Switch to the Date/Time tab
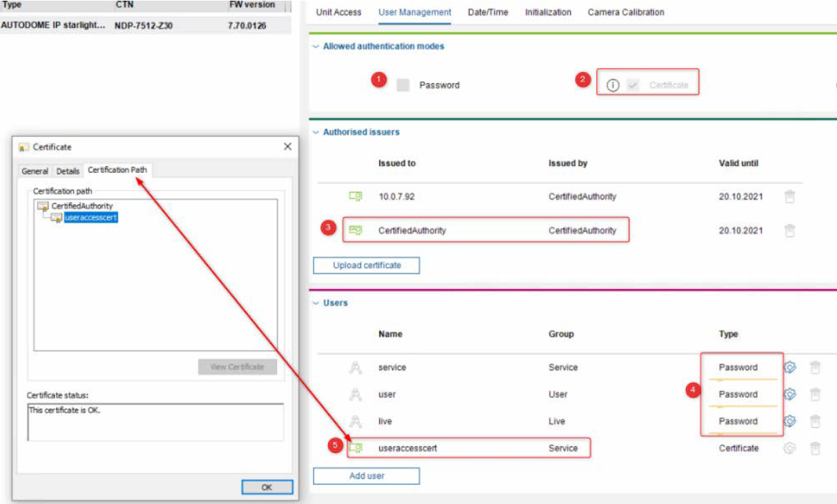Screen dimensions: 837x504 coord(488,12)
